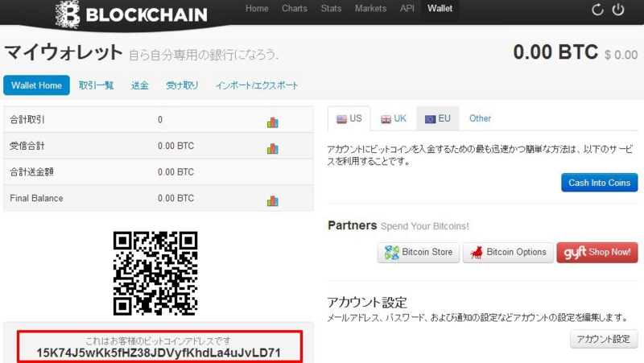Click the 0 value beside 合計取引
The image size is (644, 363).
coord(160,119)
